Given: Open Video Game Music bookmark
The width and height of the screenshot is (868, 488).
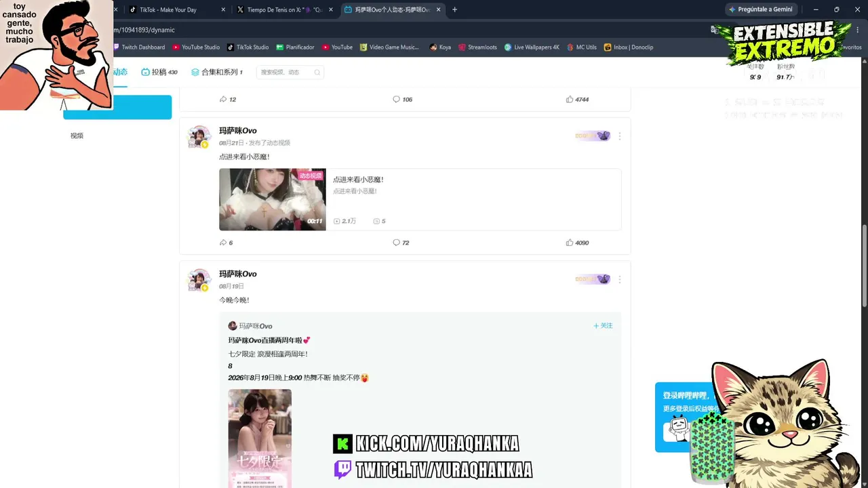Looking at the screenshot, I should pyautogui.click(x=390, y=47).
